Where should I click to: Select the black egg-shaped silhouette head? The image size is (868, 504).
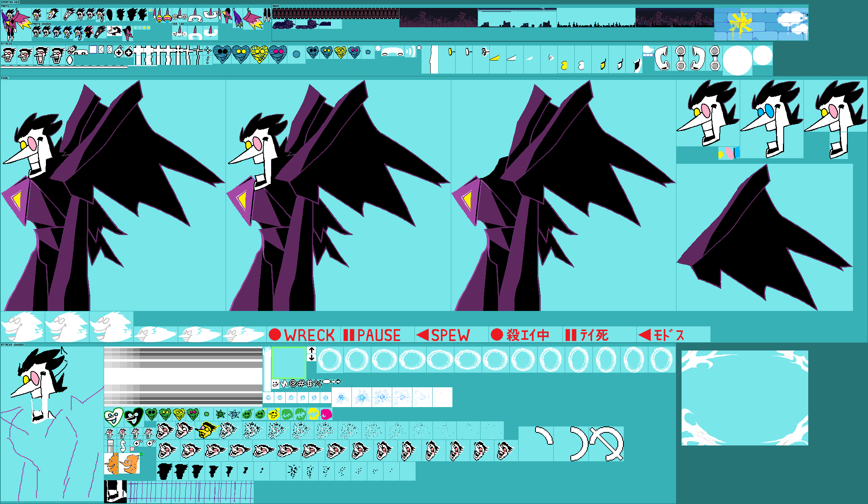pos(110,15)
